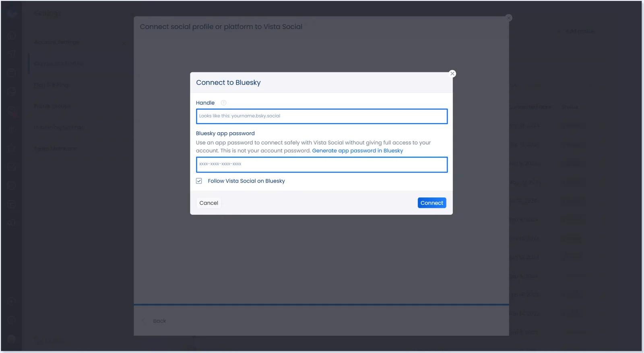Cancel the Bluesky connection dialog

click(208, 203)
